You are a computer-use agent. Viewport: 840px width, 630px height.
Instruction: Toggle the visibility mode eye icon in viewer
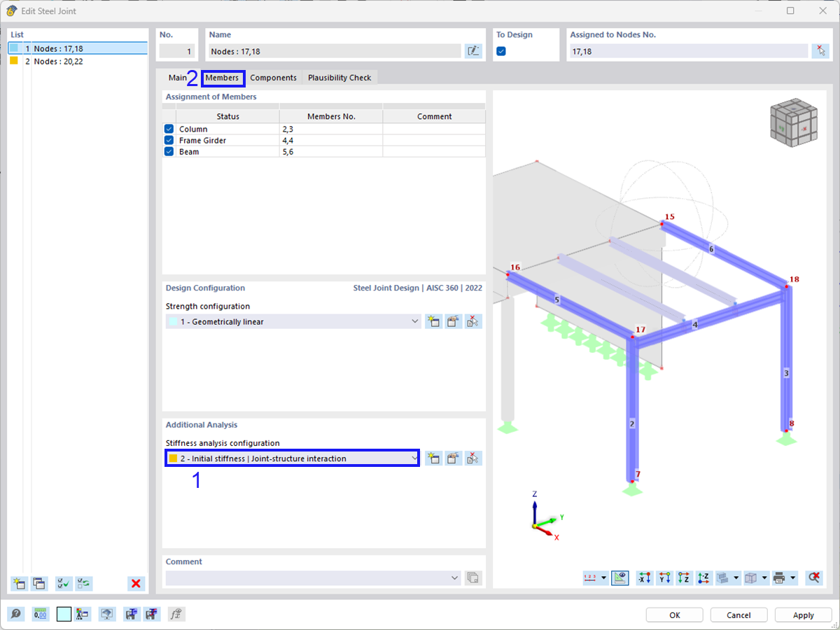(619, 577)
